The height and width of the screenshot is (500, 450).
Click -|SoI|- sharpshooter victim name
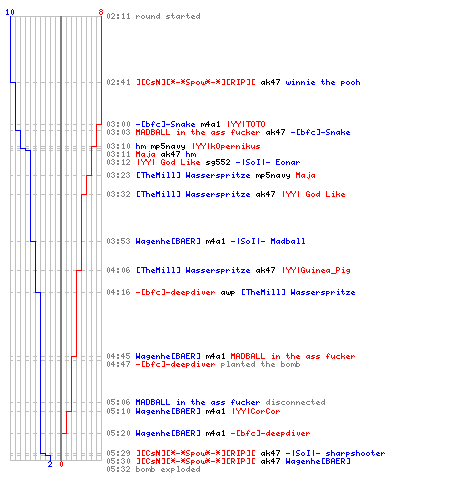click(x=335, y=453)
